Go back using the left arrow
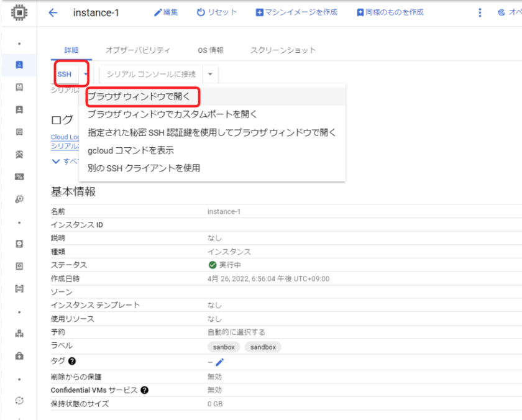This screenshot has width=522, height=420. pos(53,13)
